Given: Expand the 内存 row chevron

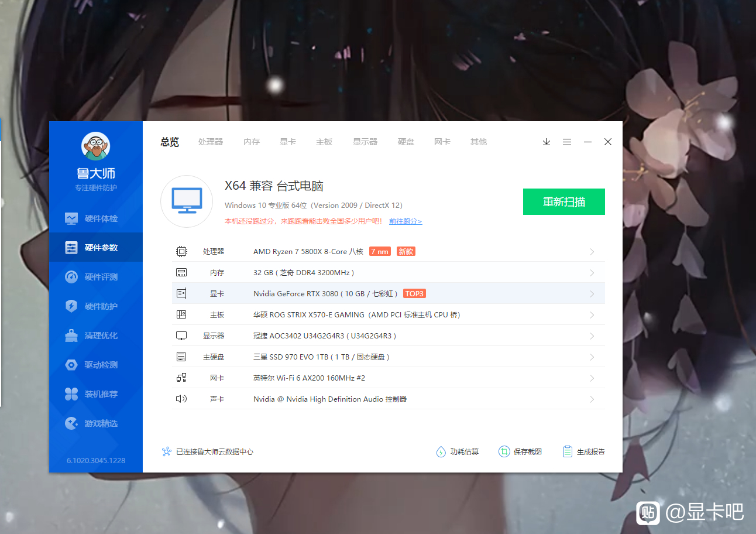Looking at the screenshot, I should [x=592, y=273].
